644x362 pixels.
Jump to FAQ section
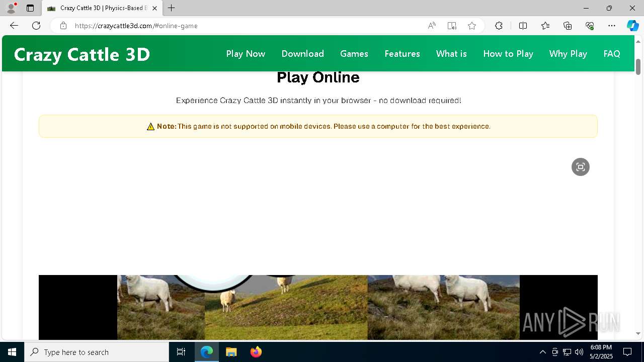(612, 54)
